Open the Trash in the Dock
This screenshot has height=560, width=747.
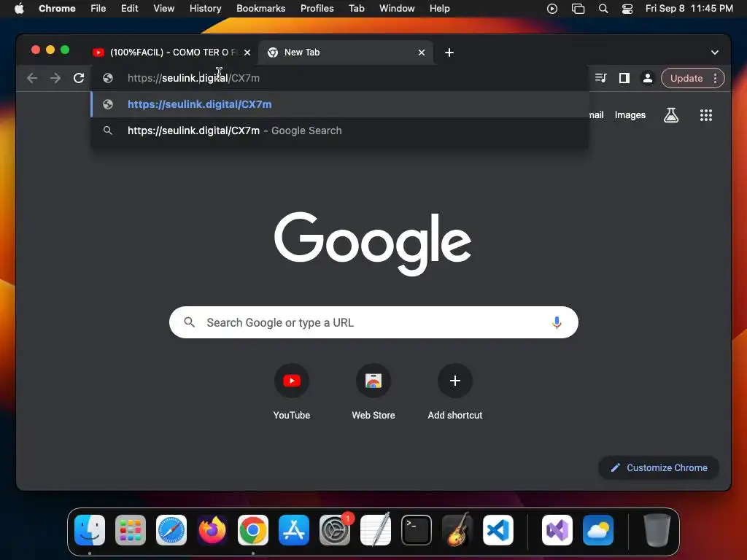[x=657, y=530]
